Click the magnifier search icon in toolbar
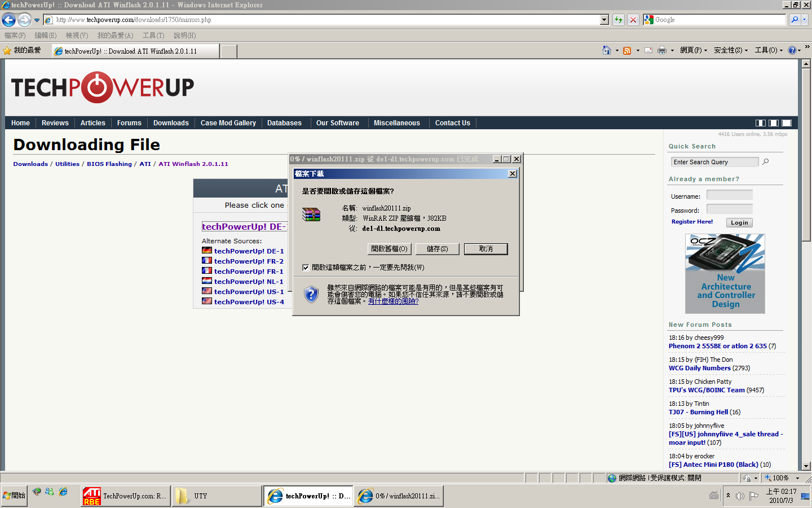The width and height of the screenshot is (812, 508). 795,20
